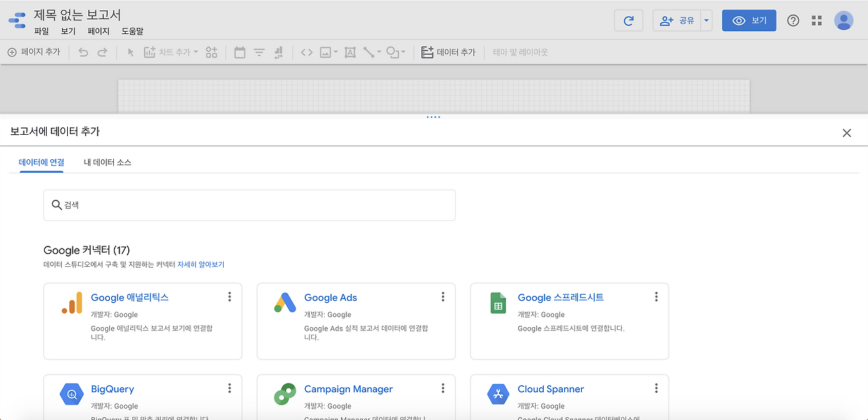Click the data control icon
868x420 pixels.
pyautogui.click(x=278, y=52)
